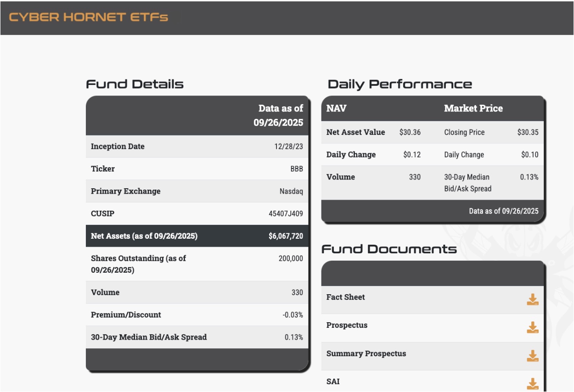Click the NAV column header
Image resolution: width=574 pixels, height=392 pixels.
(336, 108)
